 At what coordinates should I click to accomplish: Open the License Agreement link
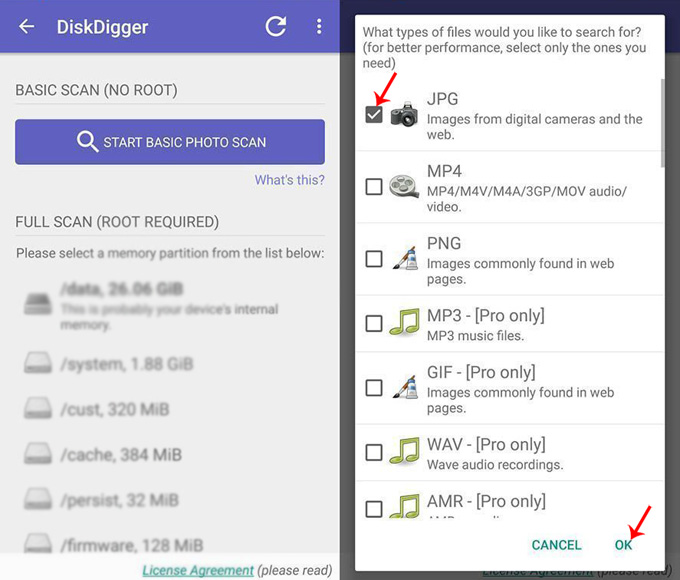click(x=198, y=570)
